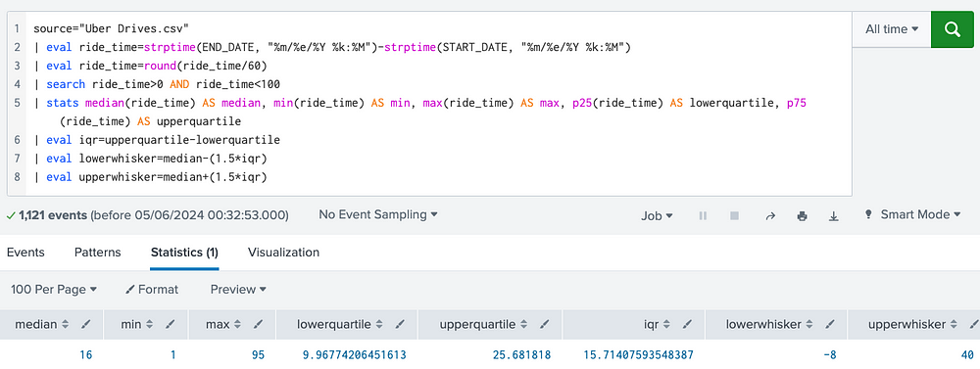Select the Statistics (1) tab
The height and width of the screenshot is (369, 980).
point(184,253)
